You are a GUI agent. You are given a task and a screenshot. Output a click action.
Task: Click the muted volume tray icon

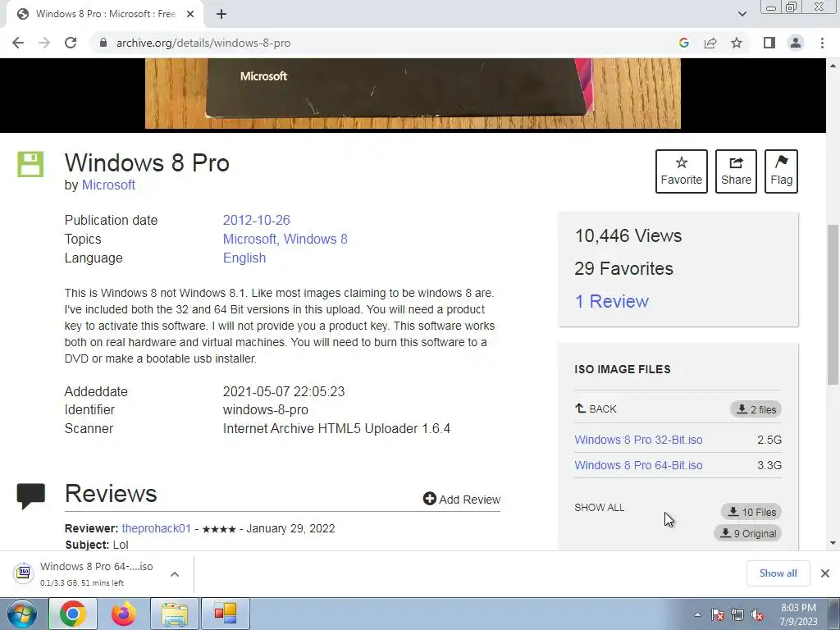click(x=757, y=615)
